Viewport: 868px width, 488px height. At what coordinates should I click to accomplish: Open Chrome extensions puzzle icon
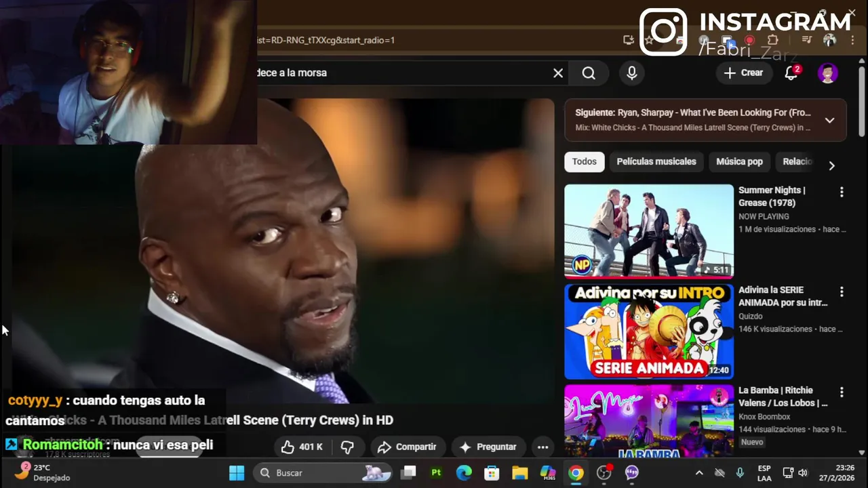click(772, 40)
